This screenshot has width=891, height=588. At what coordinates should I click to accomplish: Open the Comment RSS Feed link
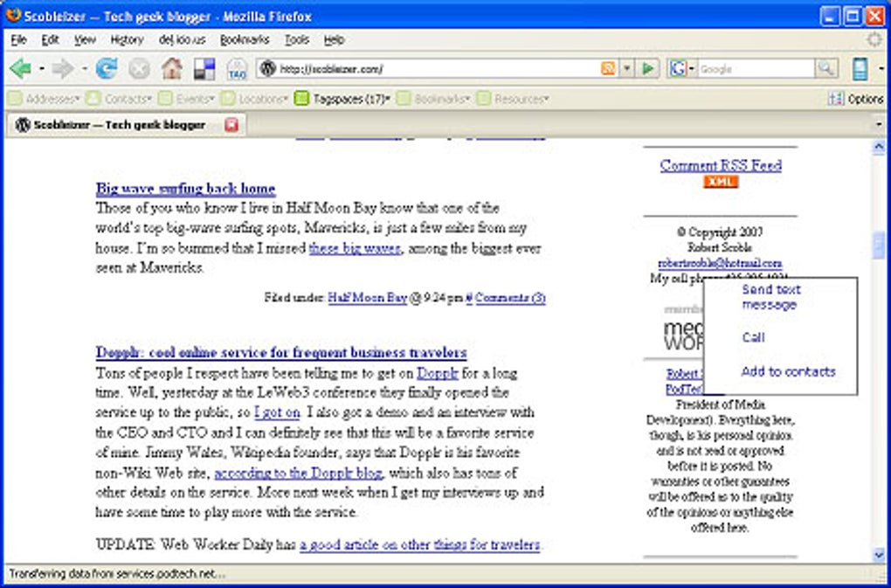(721, 165)
